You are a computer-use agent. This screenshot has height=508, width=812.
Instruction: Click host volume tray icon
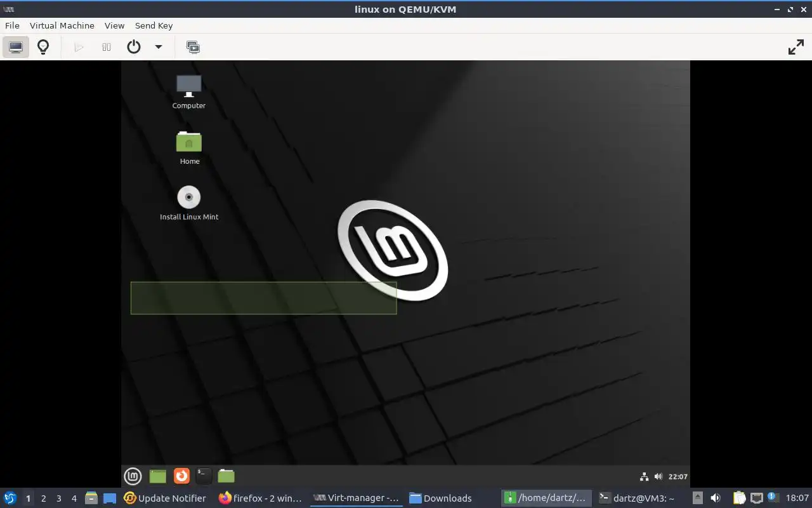click(x=716, y=498)
